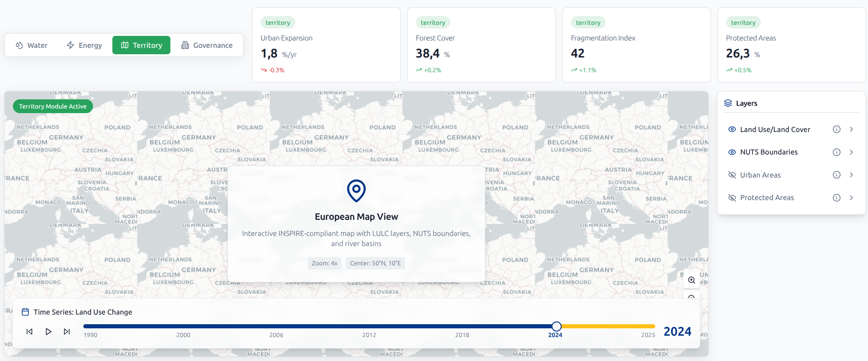Click the Time Series calendar icon

tap(25, 312)
